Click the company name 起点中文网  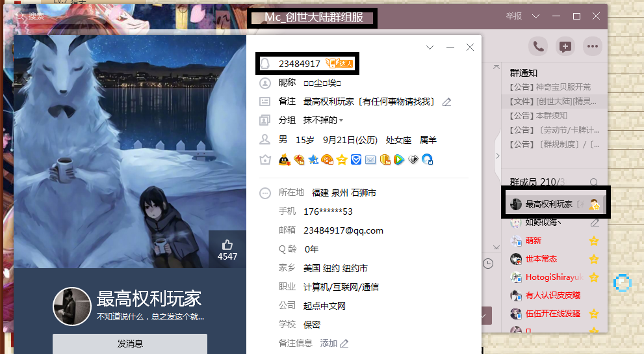click(x=324, y=306)
